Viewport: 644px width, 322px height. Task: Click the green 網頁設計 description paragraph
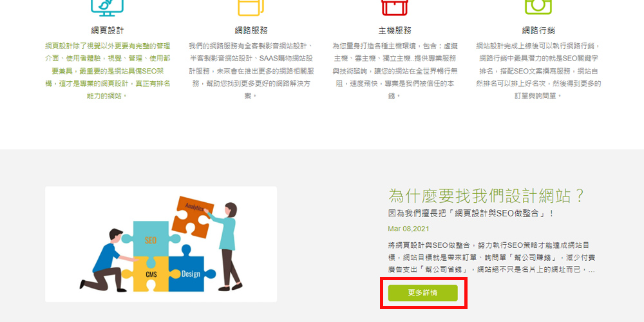point(108,71)
